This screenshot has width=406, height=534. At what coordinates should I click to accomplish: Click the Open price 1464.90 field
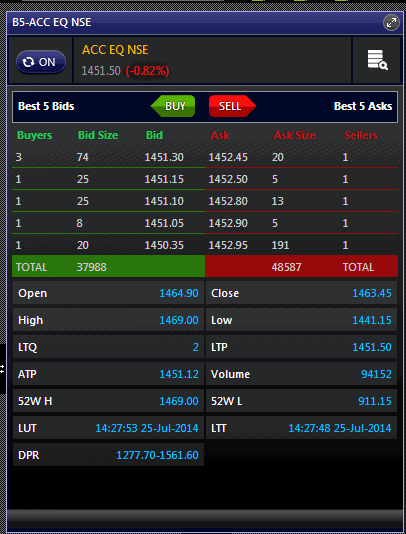pos(108,293)
